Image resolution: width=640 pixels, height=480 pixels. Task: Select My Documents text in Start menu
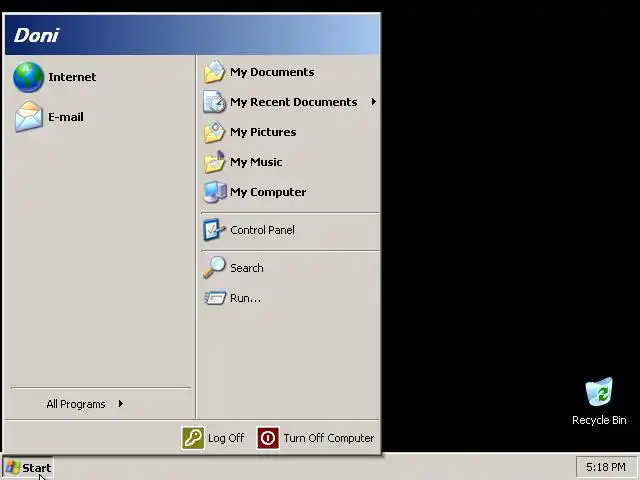coord(272,72)
